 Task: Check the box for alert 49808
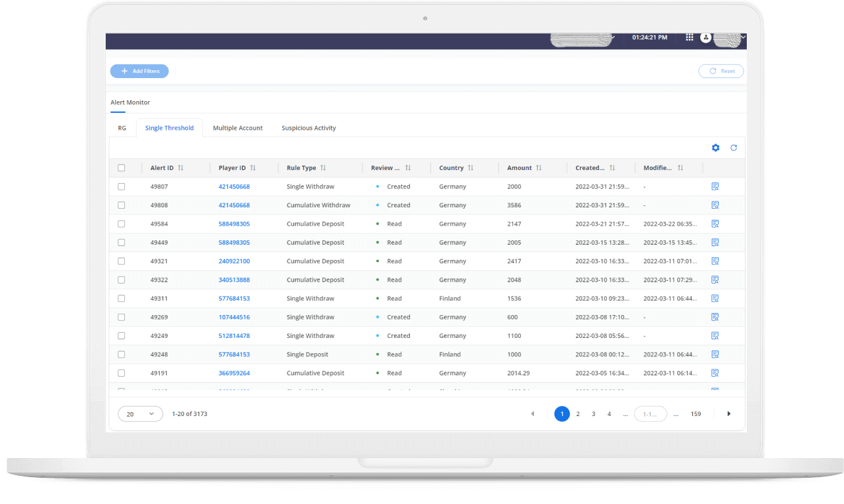[x=122, y=205]
